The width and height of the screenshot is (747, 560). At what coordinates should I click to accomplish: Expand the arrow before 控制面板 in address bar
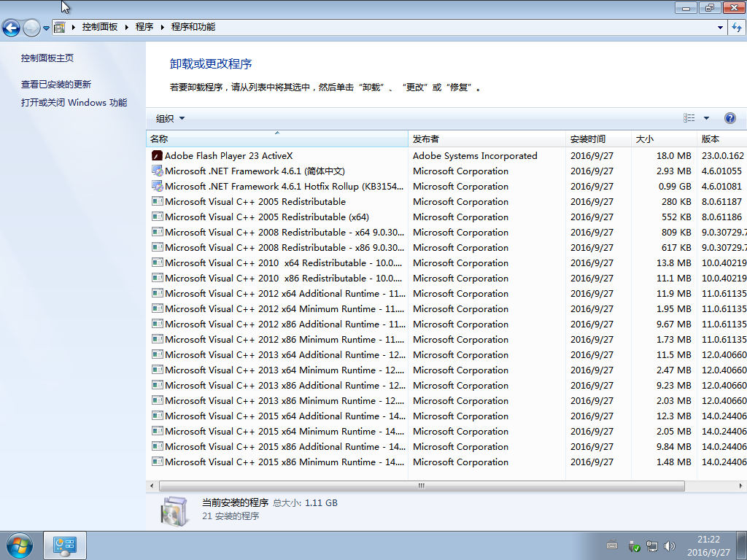tap(74, 27)
